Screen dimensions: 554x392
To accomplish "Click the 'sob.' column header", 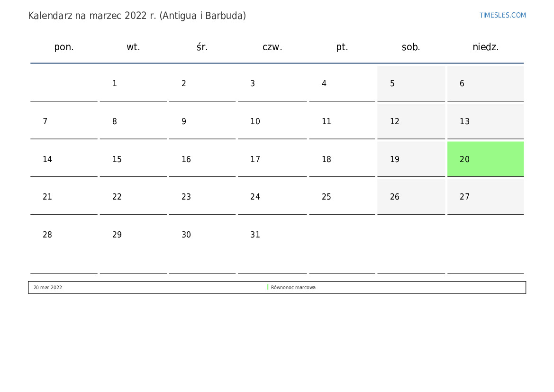I will pyautogui.click(x=411, y=47).
